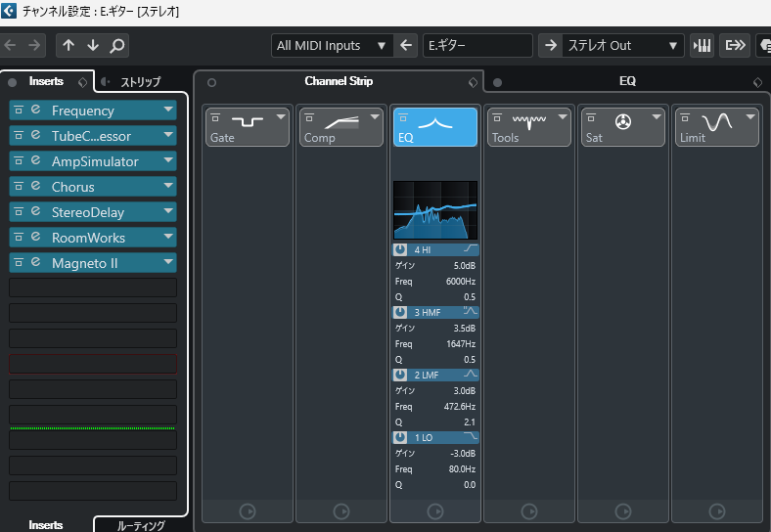Image resolution: width=771 pixels, height=532 pixels.
Task: Open the Limit module dropdown arrow
Action: click(x=750, y=117)
